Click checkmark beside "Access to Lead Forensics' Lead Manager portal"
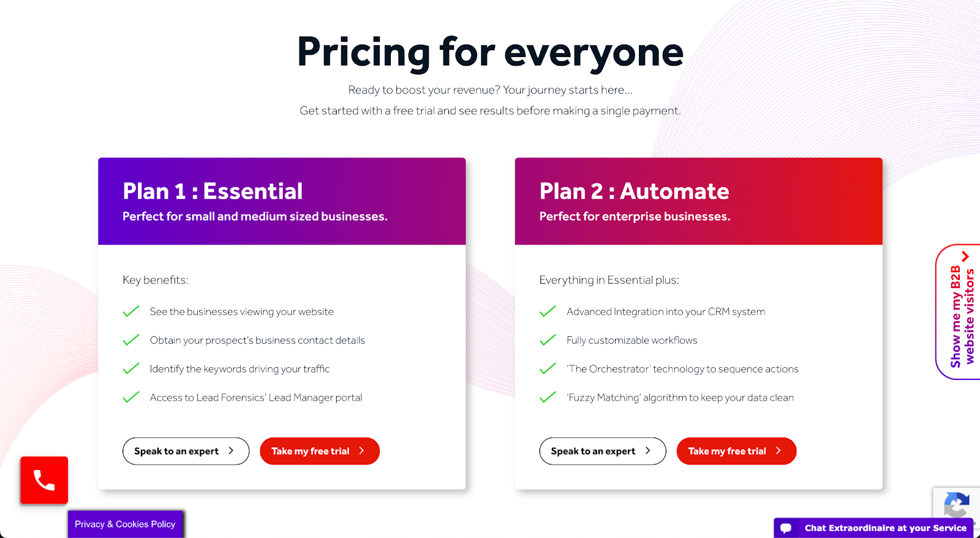This screenshot has width=980, height=538. [x=130, y=397]
